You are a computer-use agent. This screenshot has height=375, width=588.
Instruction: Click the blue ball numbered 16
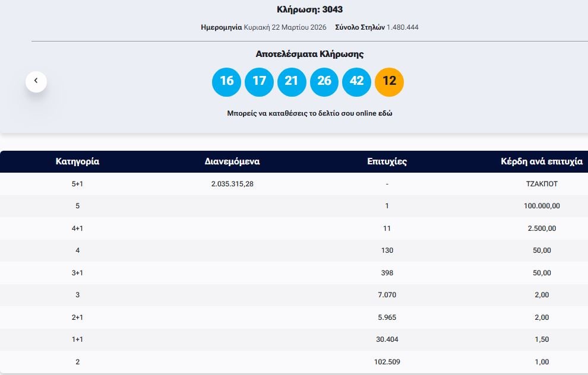click(226, 81)
